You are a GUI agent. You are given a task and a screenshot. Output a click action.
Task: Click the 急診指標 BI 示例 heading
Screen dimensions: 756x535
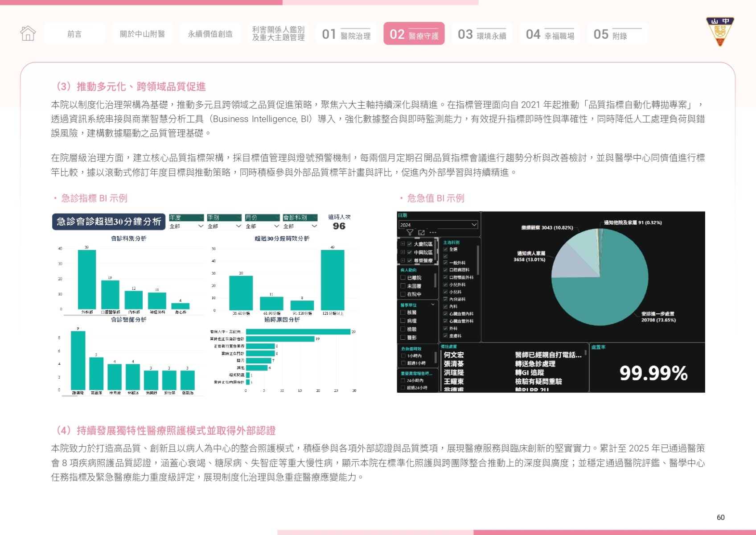point(94,198)
